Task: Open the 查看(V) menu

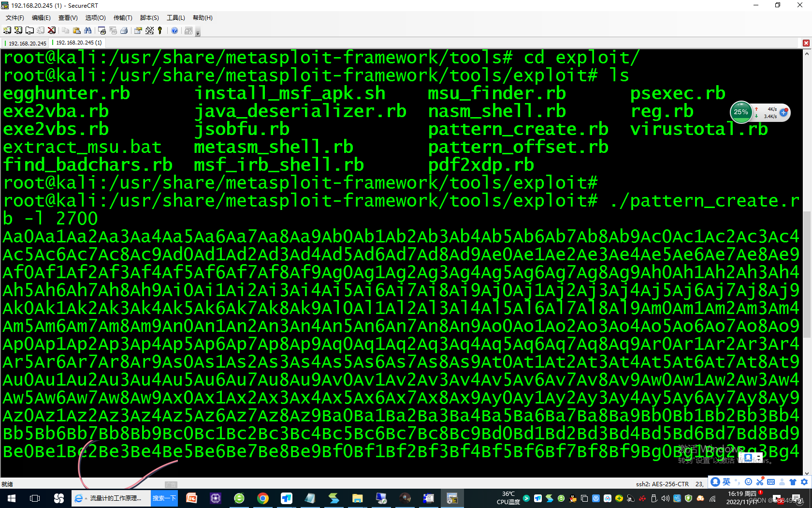Action: pyautogui.click(x=68, y=18)
